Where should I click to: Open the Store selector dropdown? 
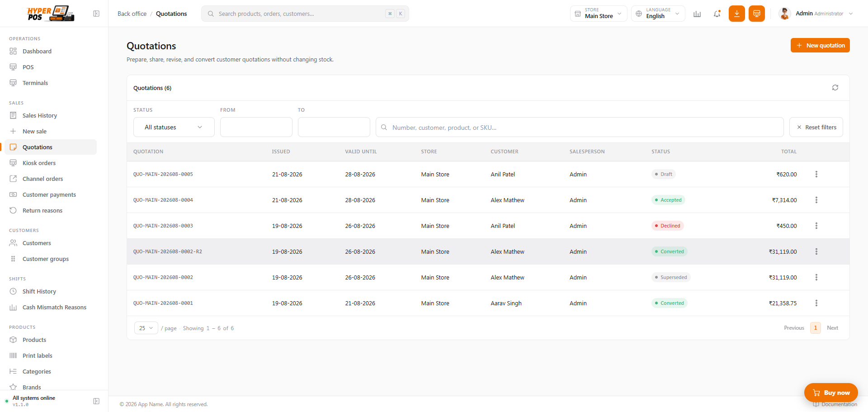pyautogui.click(x=599, y=14)
